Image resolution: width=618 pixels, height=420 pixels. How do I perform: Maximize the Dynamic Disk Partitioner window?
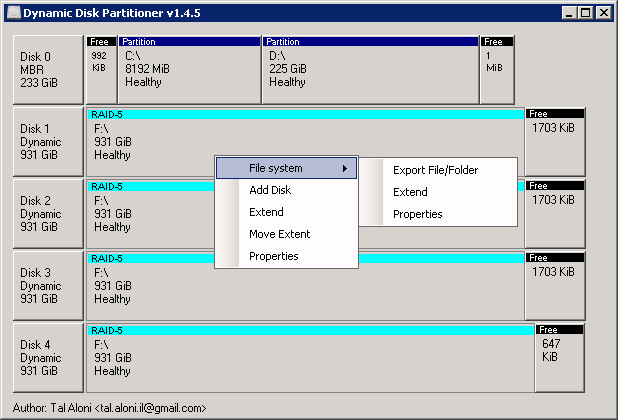pos(586,13)
